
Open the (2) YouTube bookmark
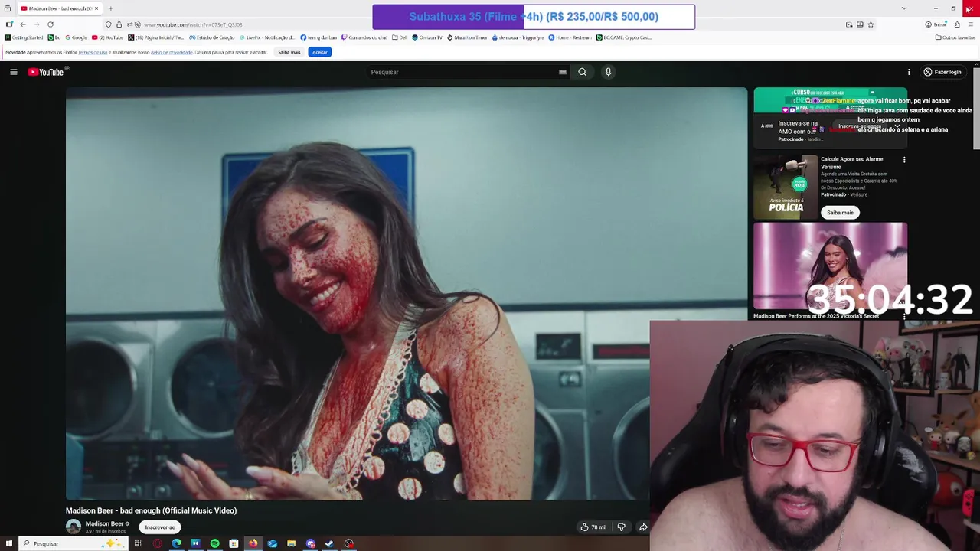(x=107, y=37)
